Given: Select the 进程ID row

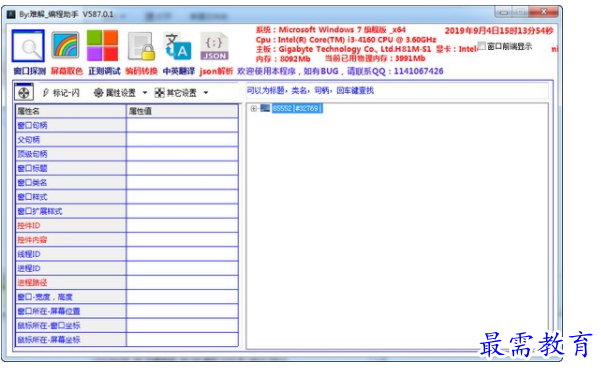Looking at the screenshot, I should 127,268.
